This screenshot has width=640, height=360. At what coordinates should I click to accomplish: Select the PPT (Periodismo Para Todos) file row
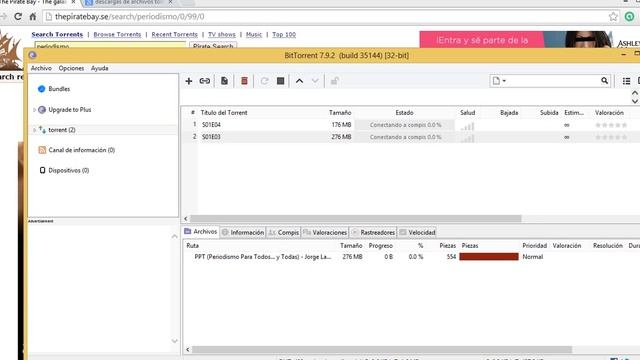point(410,257)
